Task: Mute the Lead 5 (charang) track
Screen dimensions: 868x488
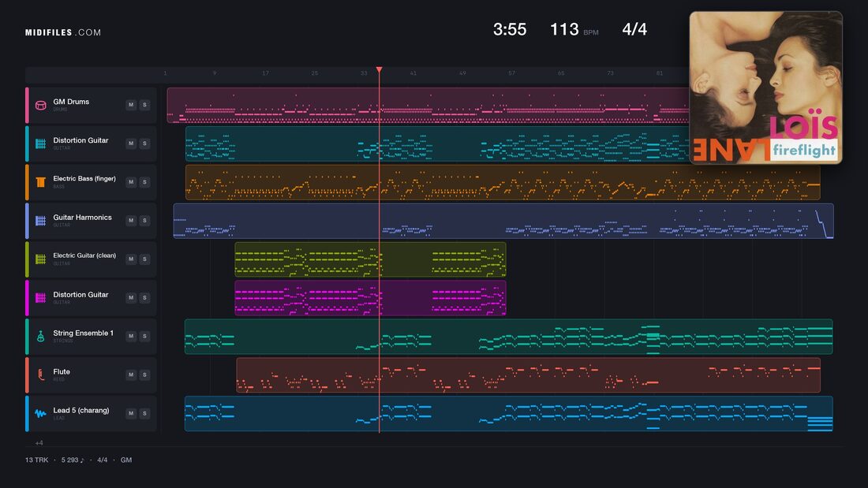Action: point(131,413)
